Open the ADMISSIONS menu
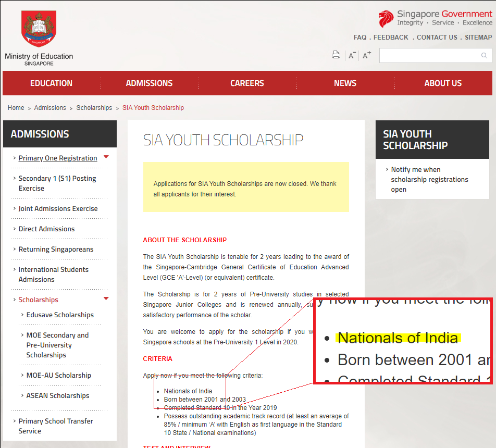Screen dimensions: 496x448 click(150, 83)
